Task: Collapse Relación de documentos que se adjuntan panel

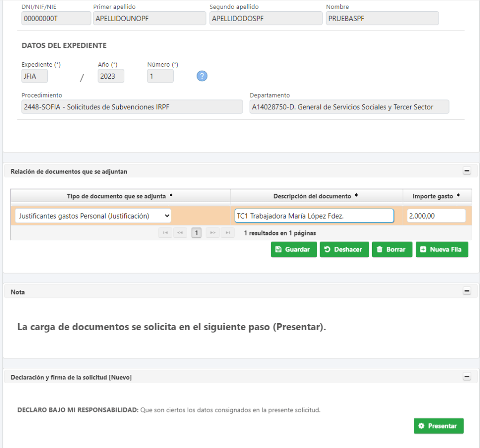Action: click(x=467, y=171)
